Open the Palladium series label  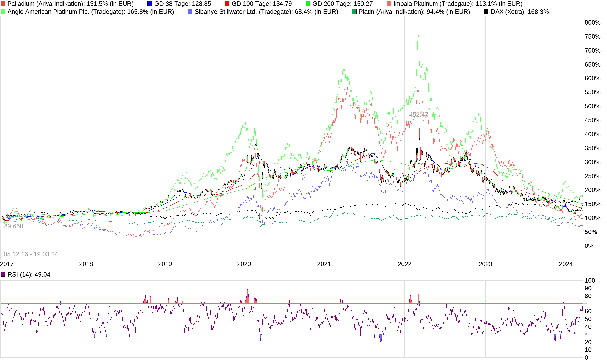point(66,4)
